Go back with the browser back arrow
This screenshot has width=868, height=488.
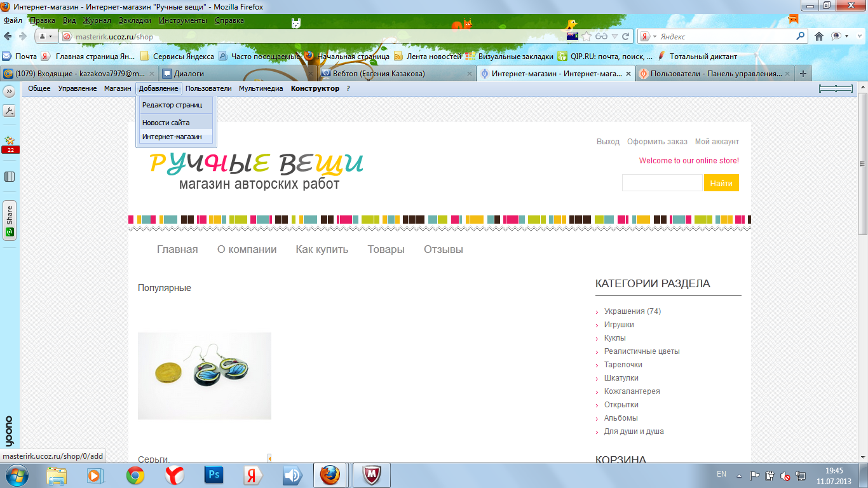[8, 36]
